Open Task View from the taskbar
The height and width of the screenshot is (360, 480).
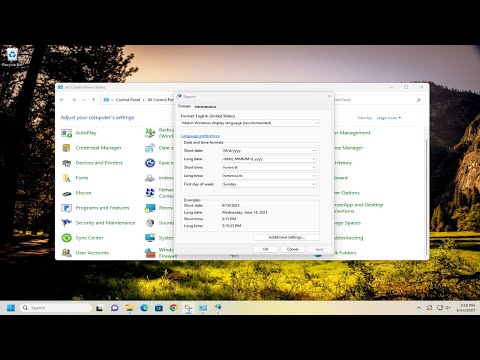coord(99,308)
